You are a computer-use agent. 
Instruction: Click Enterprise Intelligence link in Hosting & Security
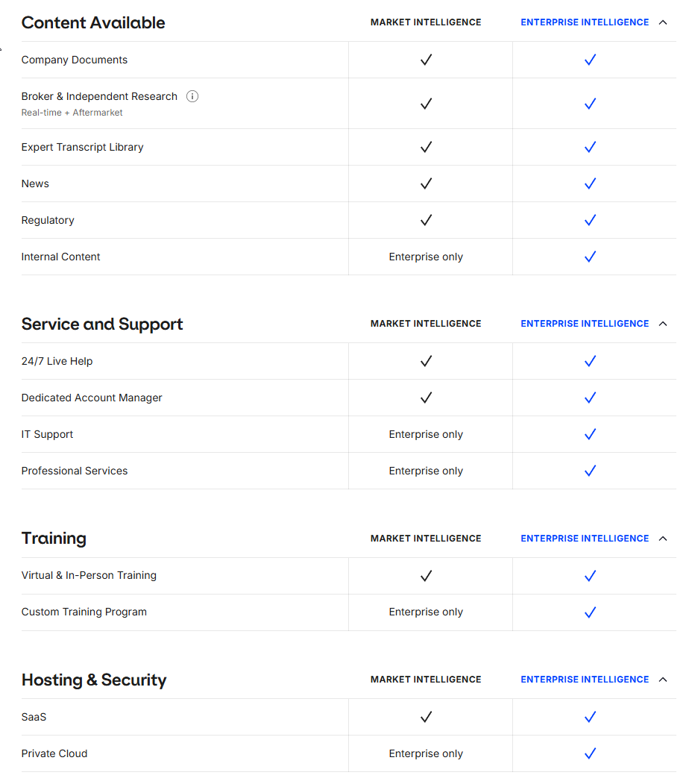(585, 680)
